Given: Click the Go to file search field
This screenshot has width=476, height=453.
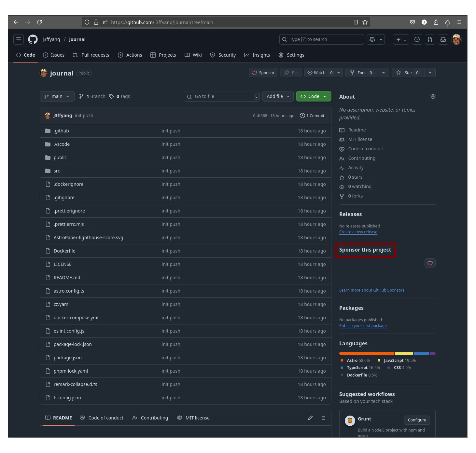Looking at the screenshot, I should coord(222,96).
